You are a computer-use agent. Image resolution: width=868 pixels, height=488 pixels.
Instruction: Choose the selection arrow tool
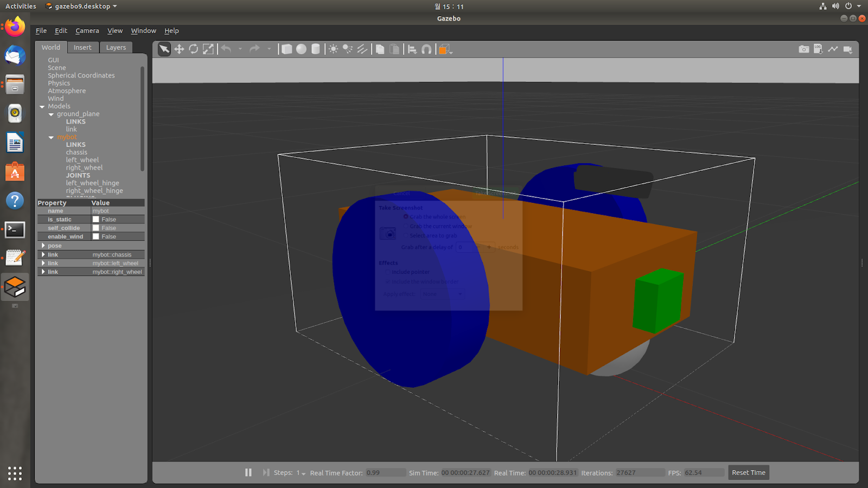[x=164, y=49]
